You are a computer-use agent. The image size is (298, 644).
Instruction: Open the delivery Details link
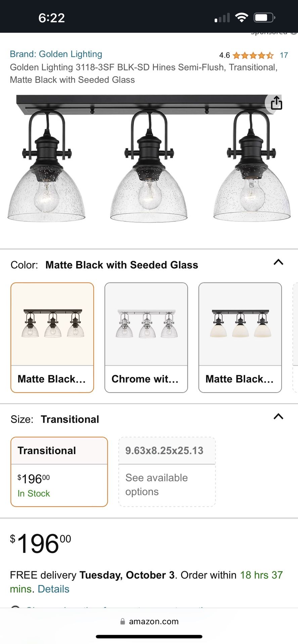click(x=53, y=589)
